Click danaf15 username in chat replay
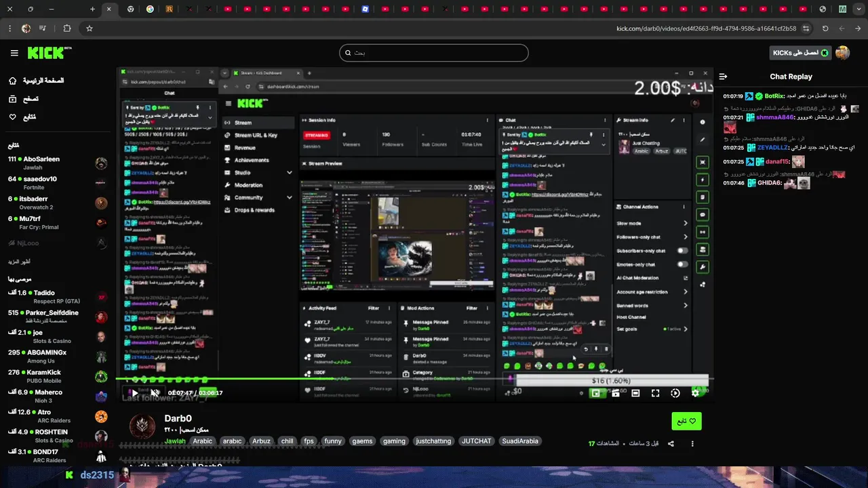Screen dimensions: 868x488 point(777,162)
